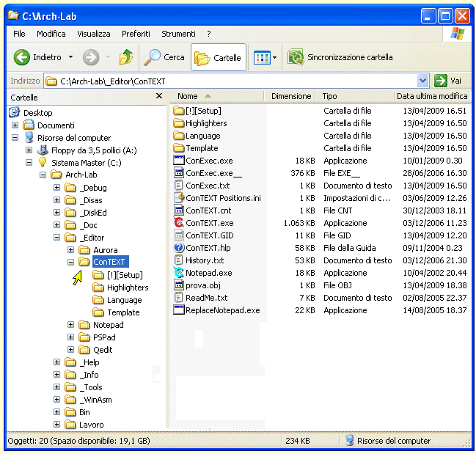Click the 1.063 KB size cell
Viewport: 476px width, 454px height.
click(299, 223)
